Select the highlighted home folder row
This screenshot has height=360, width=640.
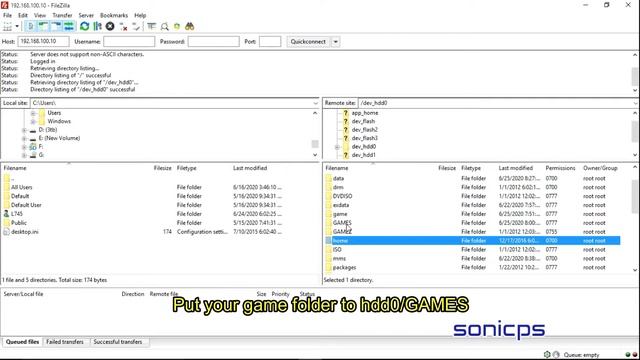472,241
